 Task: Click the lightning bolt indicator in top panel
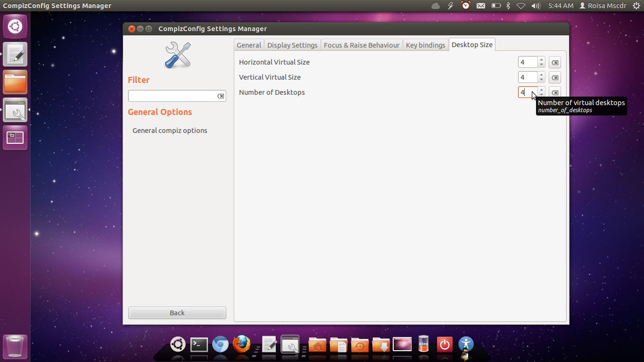coord(451,6)
